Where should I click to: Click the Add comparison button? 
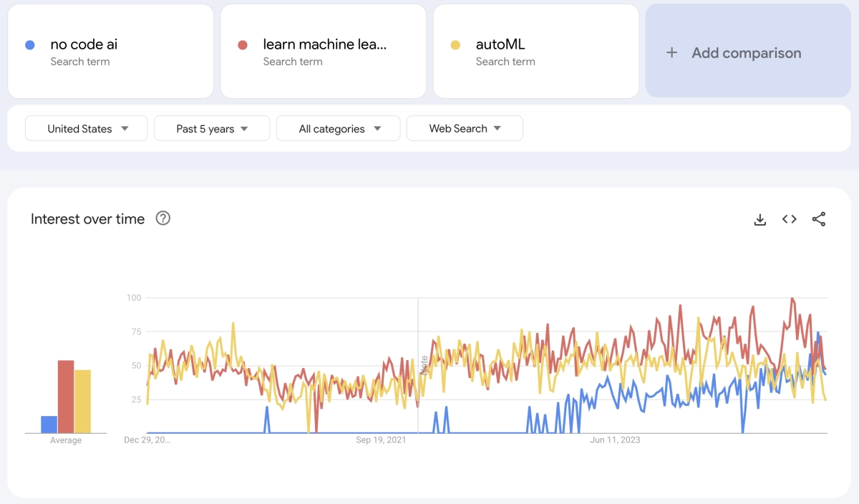pyautogui.click(x=747, y=52)
